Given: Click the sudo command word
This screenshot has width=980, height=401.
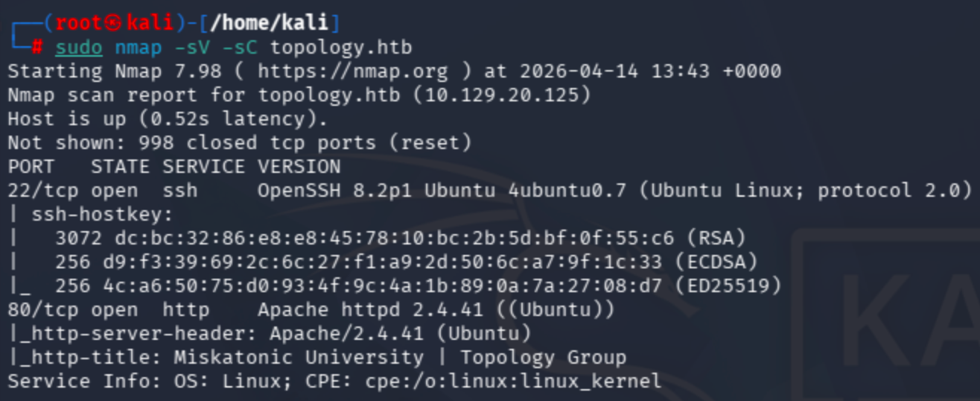Looking at the screenshot, I should pyautogui.click(x=78, y=48).
